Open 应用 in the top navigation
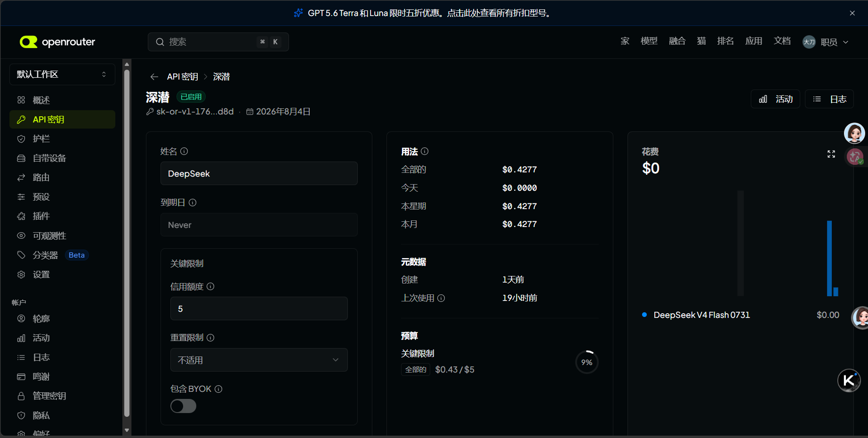Screen dimensions: 868x438 [754, 41]
